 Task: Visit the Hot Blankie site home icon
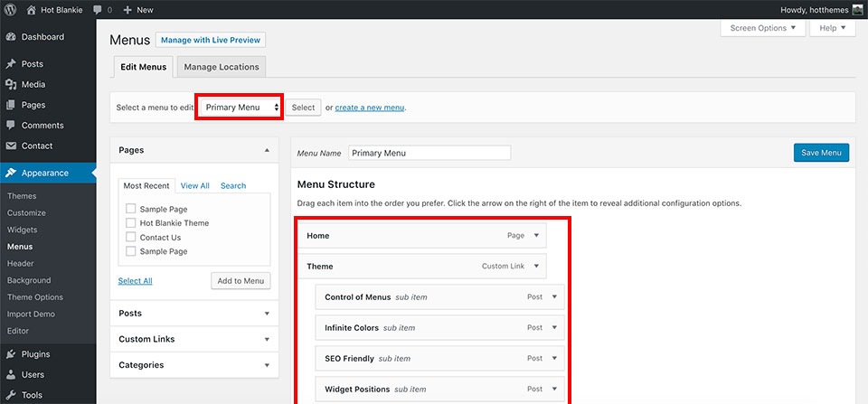pos(32,9)
